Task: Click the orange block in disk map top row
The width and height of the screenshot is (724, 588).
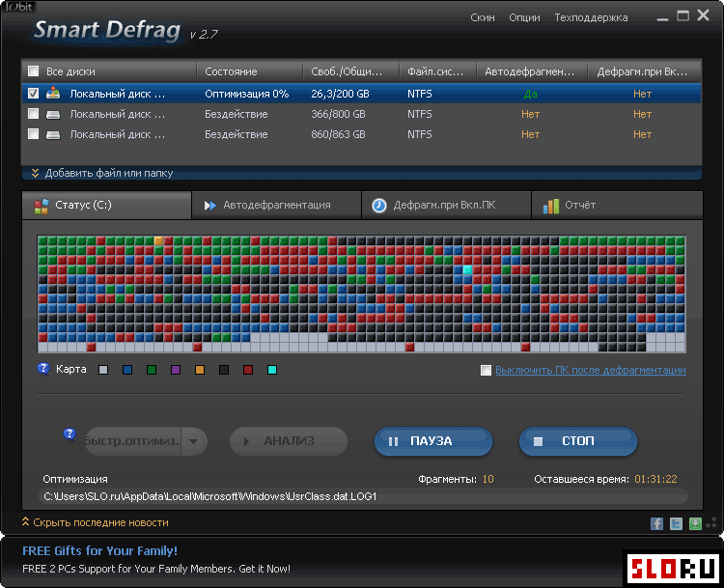Action: pos(158,240)
